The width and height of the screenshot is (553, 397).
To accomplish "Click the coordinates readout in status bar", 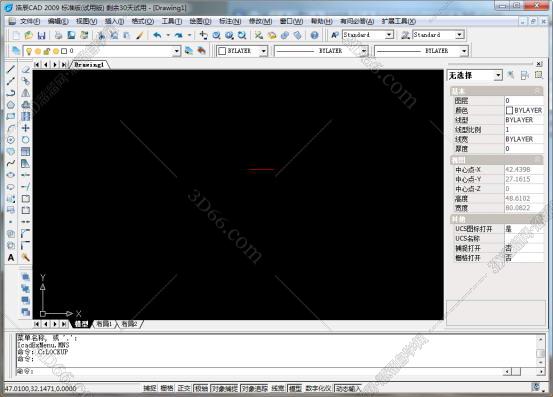I will pyautogui.click(x=41, y=389).
